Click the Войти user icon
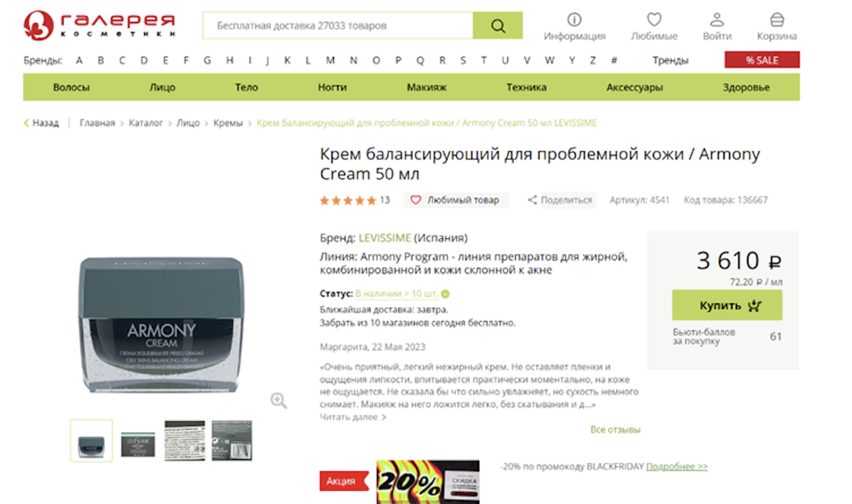852x504 pixels. [717, 20]
